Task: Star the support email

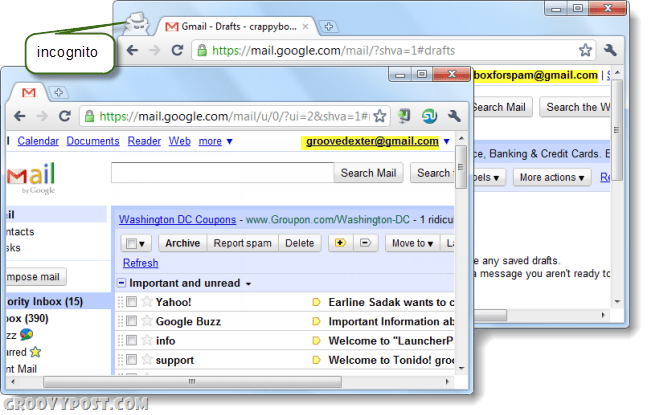Action: 147,359
